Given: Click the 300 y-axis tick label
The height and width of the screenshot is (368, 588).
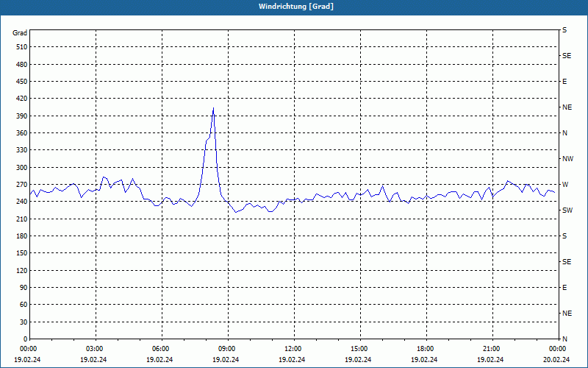Looking at the screenshot, I should [x=21, y=167].
